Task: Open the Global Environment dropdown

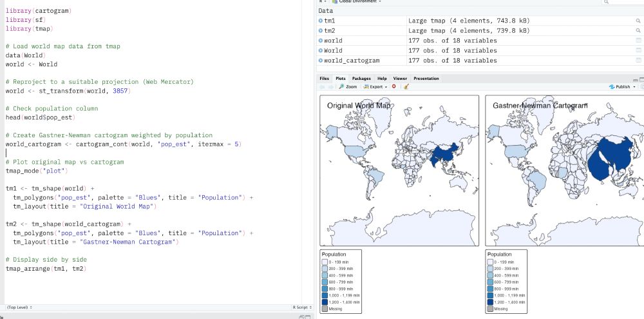Action: (356, 1)
